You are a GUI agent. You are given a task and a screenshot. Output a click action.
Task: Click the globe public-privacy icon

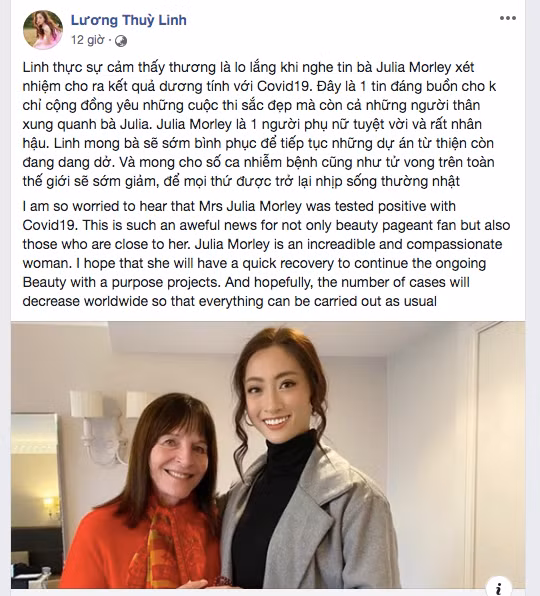121,41
